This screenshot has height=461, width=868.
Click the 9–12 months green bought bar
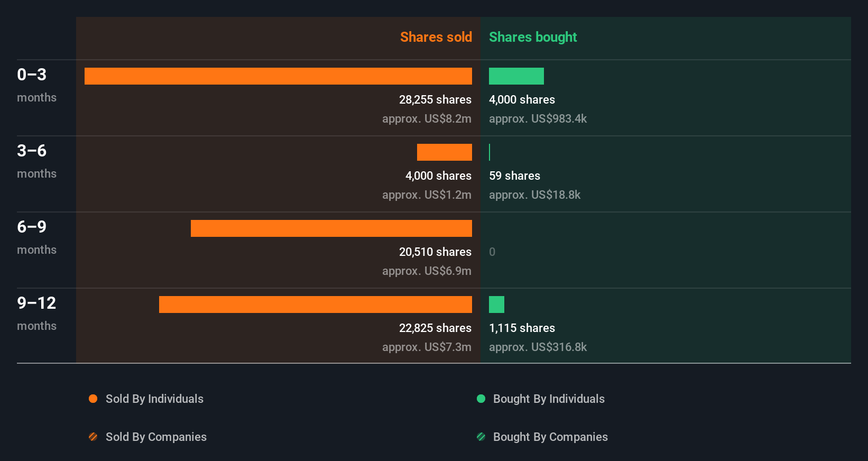pos(496,305)
